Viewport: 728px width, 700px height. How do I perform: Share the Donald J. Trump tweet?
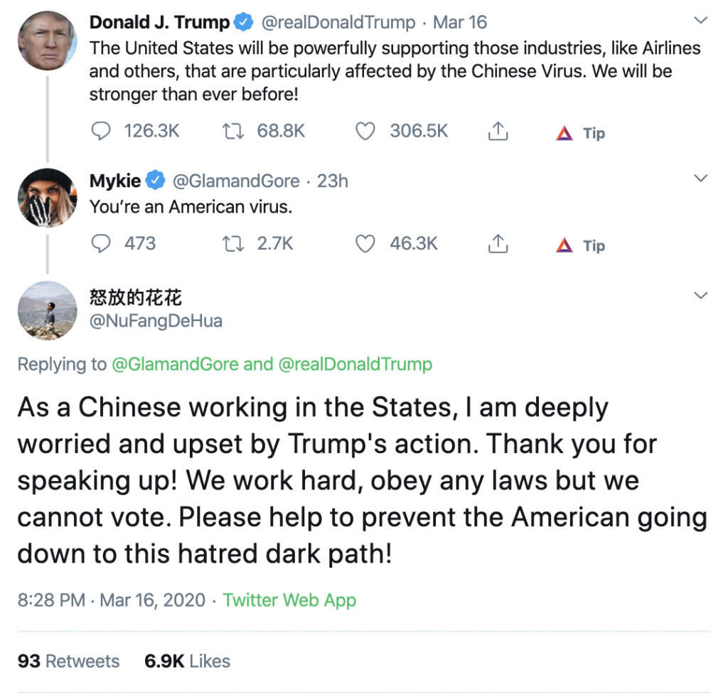pyautogui.click(x=498, y=132)
